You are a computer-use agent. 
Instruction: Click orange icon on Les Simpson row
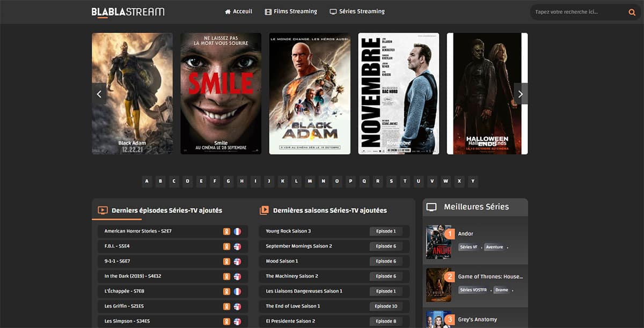pyautogui.click(x=227, y=322)
